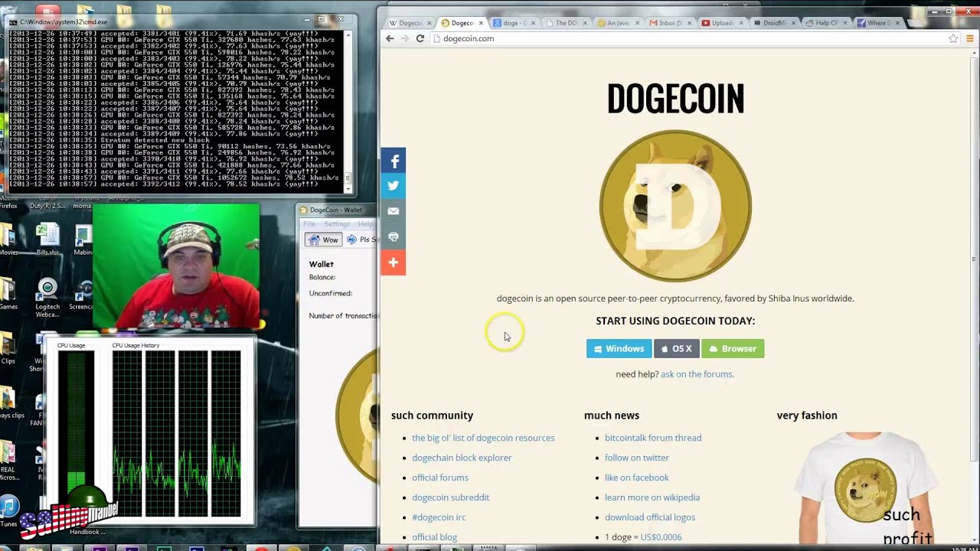Download Dogecoin for Windows button

pos(619,348)
